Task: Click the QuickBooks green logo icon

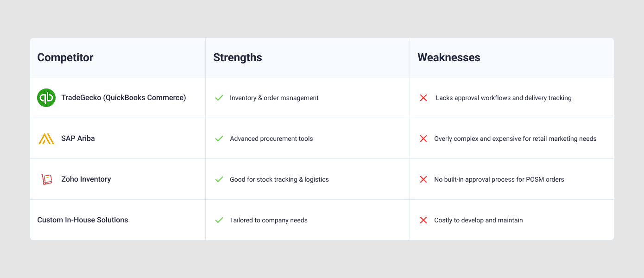Action: tap(46, 98)
